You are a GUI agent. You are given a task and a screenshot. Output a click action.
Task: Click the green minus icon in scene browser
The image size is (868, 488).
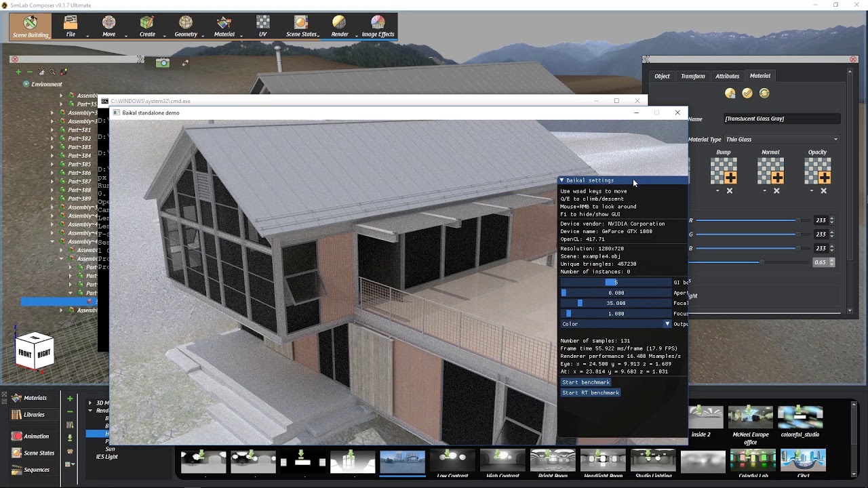pyautogui.click(x=29, y=72)
